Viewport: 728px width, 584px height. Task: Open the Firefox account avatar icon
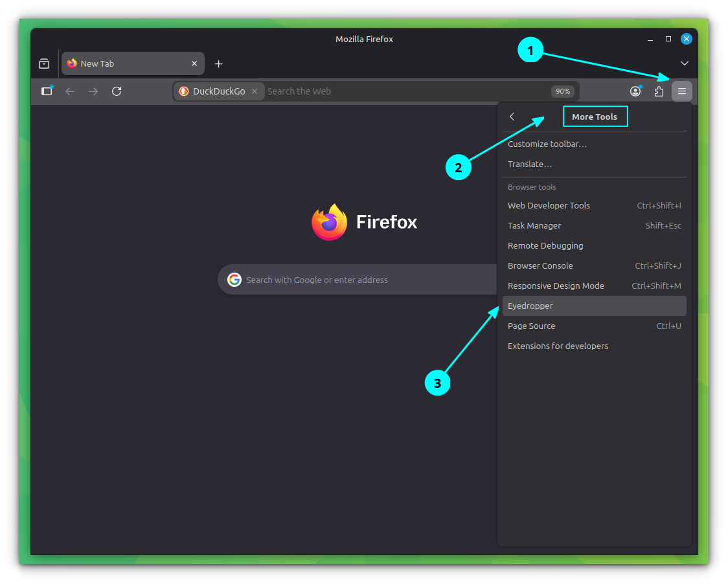pos(635,91)
